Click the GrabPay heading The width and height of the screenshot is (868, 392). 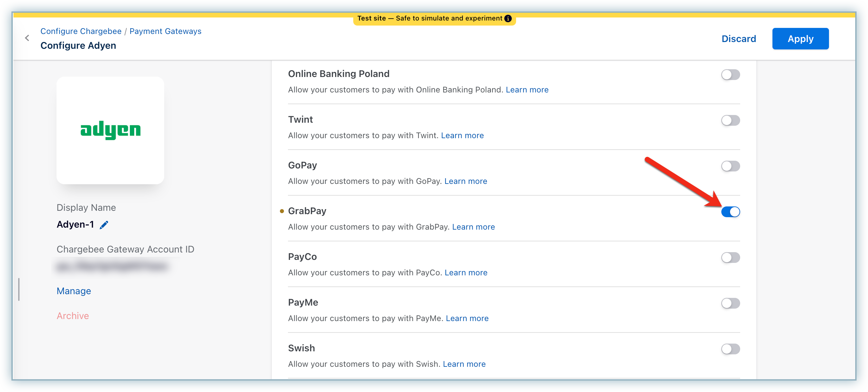(307, 211)
